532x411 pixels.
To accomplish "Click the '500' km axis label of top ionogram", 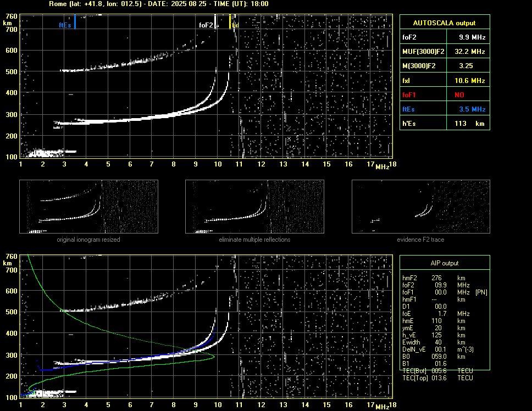I will 11,71.
